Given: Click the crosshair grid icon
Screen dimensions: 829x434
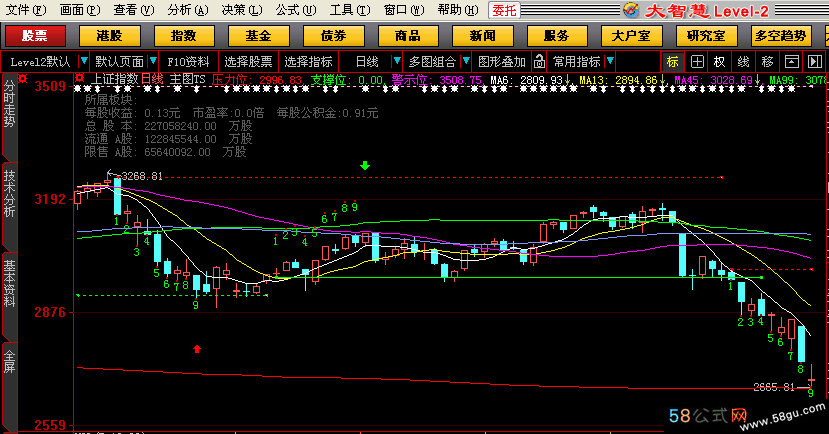Looking at the screenshot, I should 698,61.
